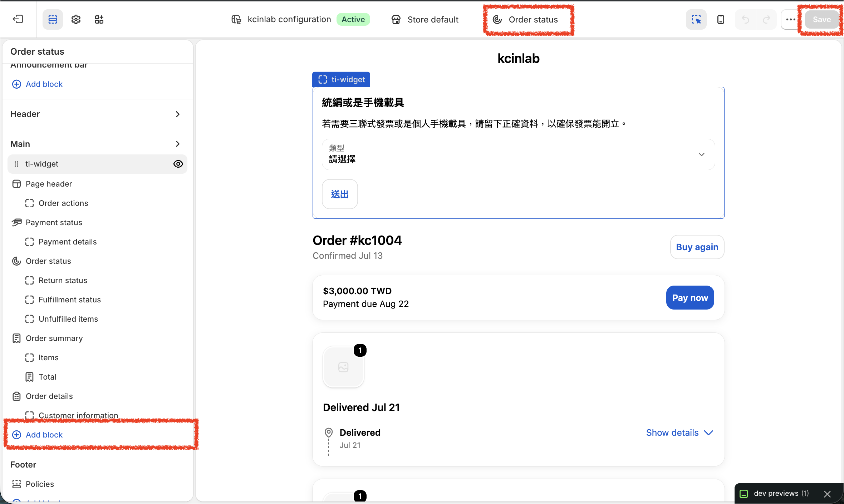Open the Apps icon in top bar
This screenshot has height=504, width=844.
(99, 19)
